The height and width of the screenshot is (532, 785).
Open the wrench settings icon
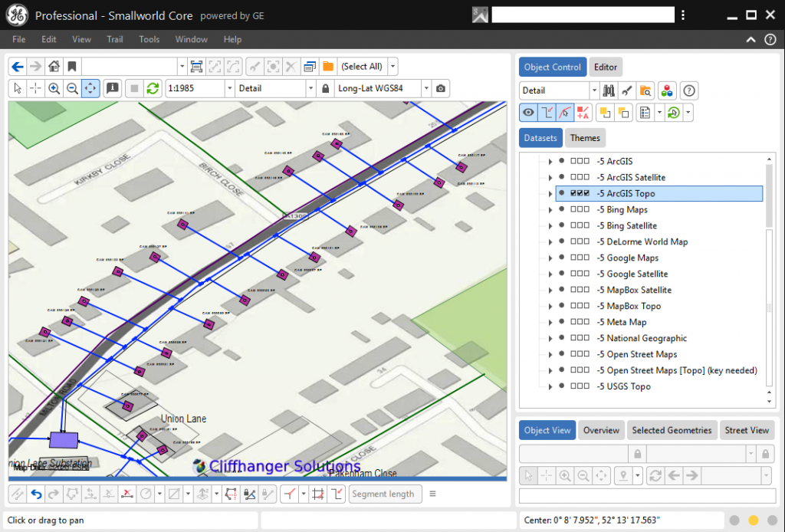point(627,90)
